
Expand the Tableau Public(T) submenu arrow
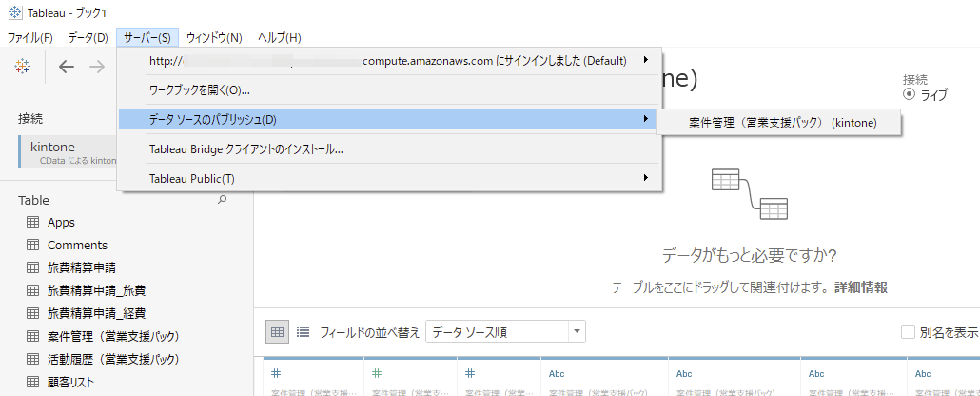(x=645, y=178)
